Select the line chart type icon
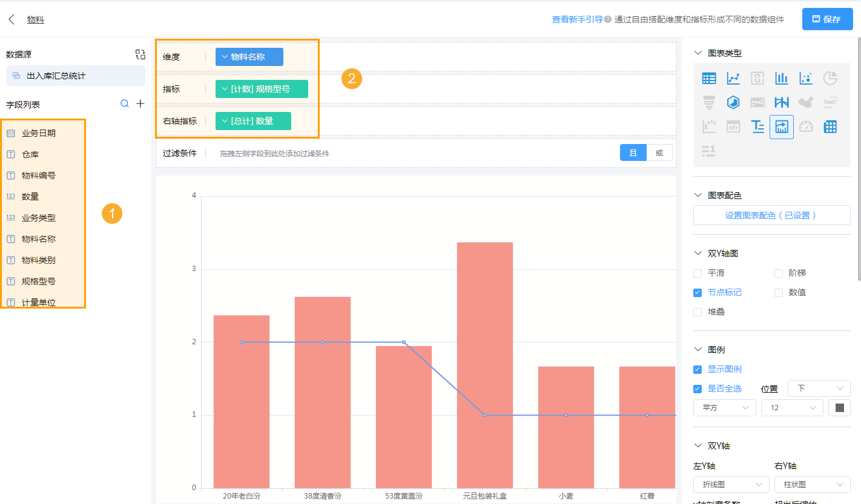 pyautogui.click(x=733, y=77)
